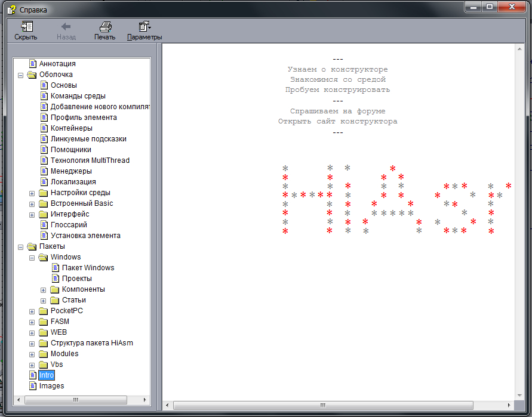Image resolution: width=532 pixels, height=417 pixels.
Task: Click the tree panel scroll-right arrow
Action: (x=145, y=400)
